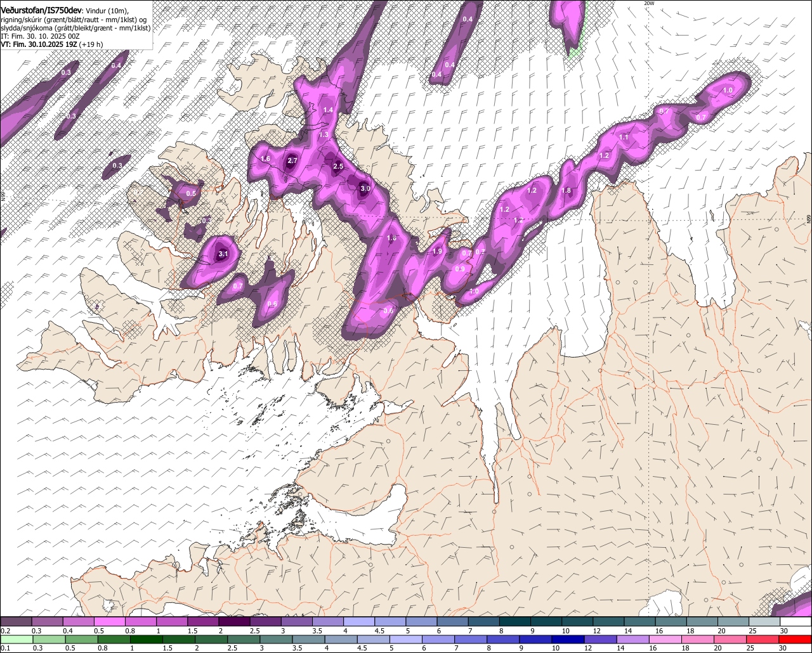Select the pale green rain swatch at 0.1
812x653 pixels.
[x=16, y=639]
